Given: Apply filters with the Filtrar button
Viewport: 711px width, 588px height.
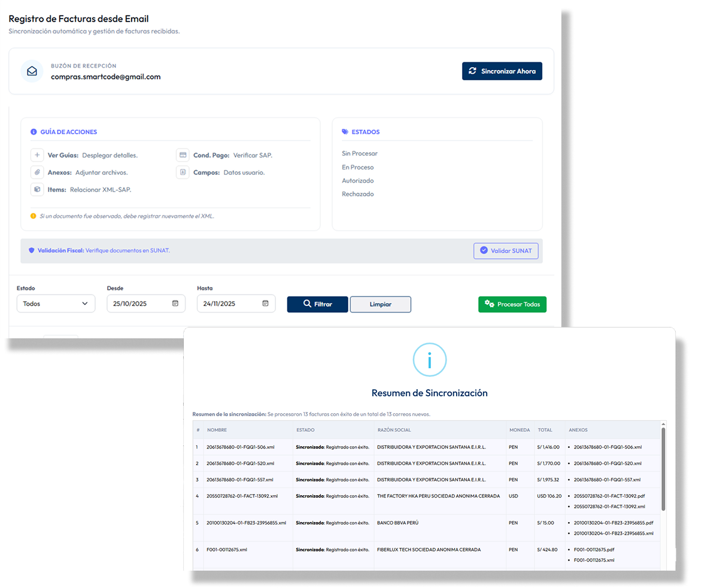Looking at the screenshot, I should [317, 304].
